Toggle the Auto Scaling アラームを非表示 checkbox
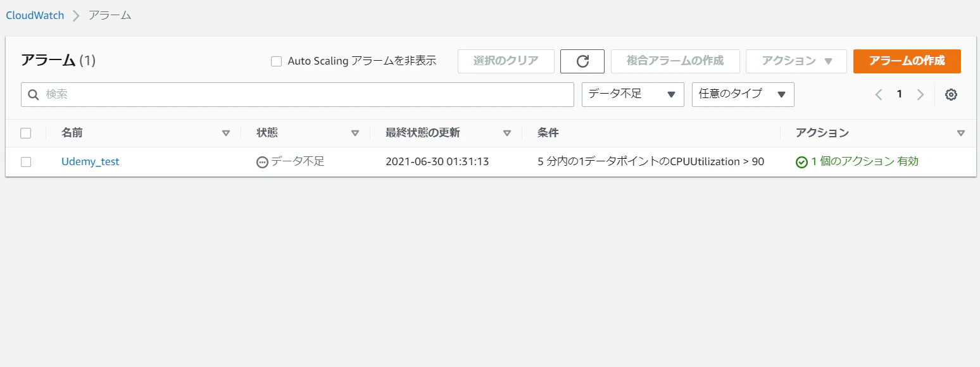Screen dimensions: 980x367 pyautogui.click(x=276, y=61)
